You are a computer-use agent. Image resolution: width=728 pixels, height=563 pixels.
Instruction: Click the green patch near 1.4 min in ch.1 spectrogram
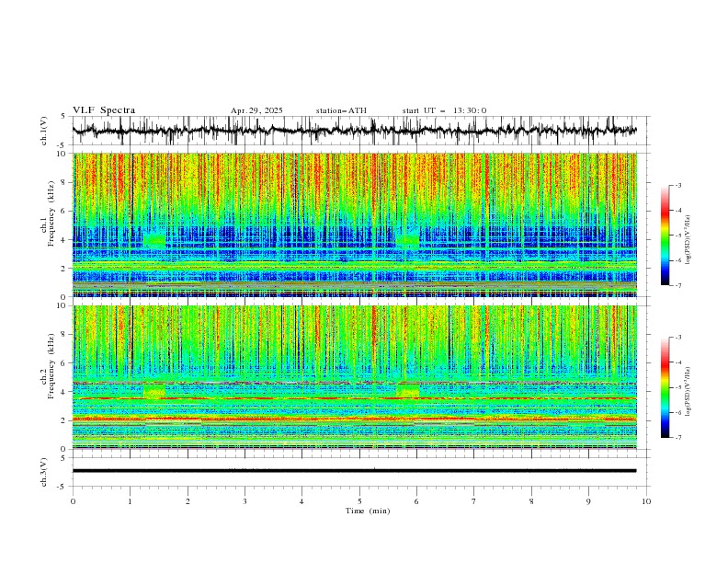click(154, 240)
